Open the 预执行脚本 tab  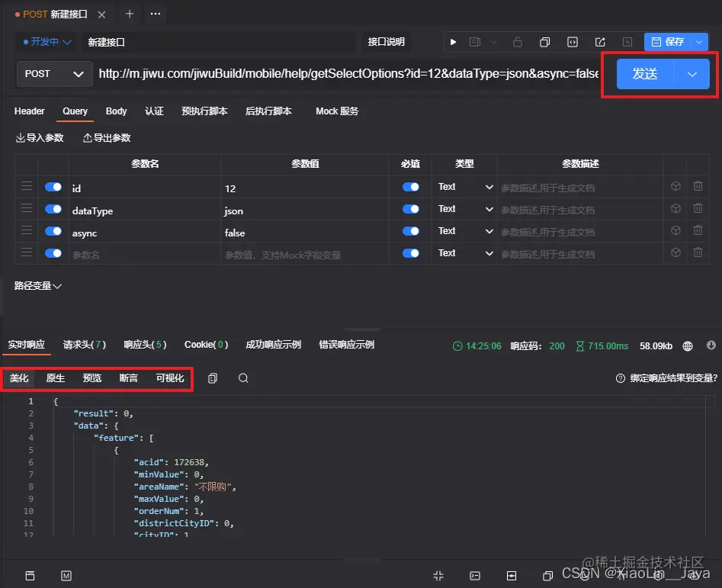tap(204, 111)
